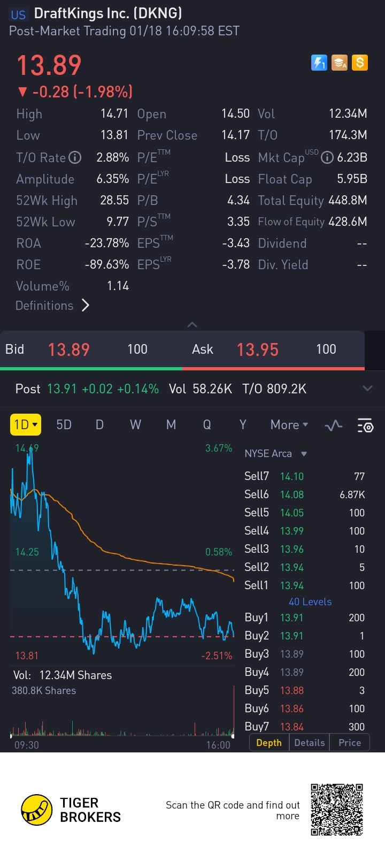Tap the orange stacked layers badge icon
The image size is (385, 868).
coord(340,63)
